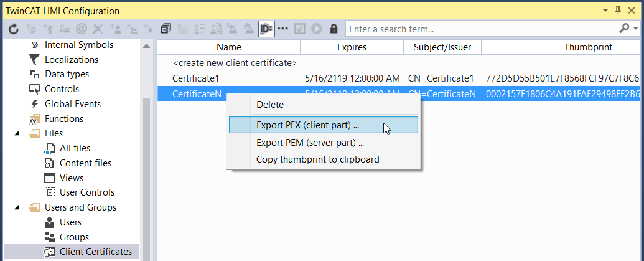The width and height of the screenshot is (644, 261).
Task: Select Content files under Files
Action: [85, 163]
